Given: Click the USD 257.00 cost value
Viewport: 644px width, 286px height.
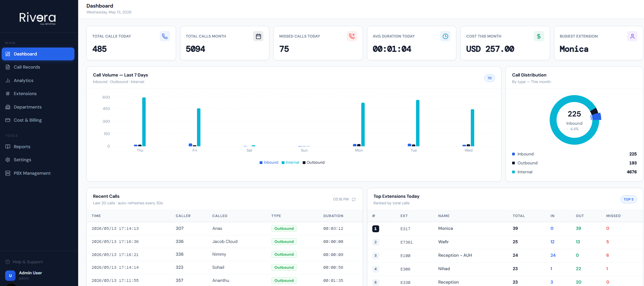Looking at the screenshot, I should [x=490, y=49].
